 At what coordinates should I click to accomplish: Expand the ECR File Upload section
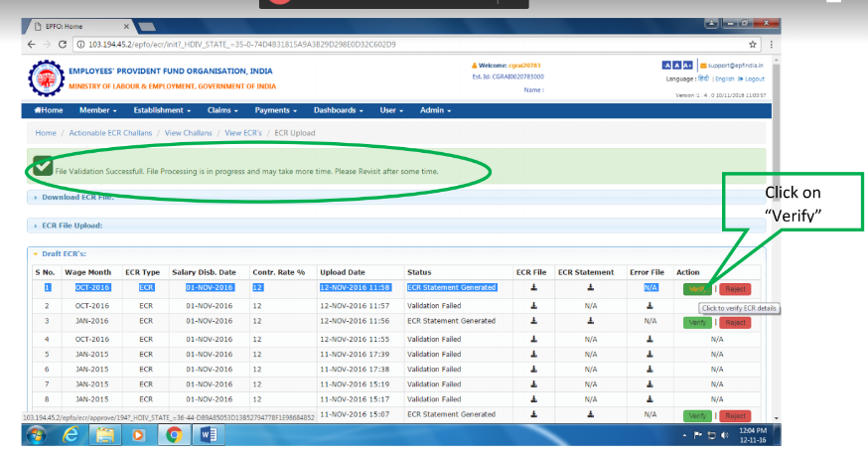coord(72,226)
